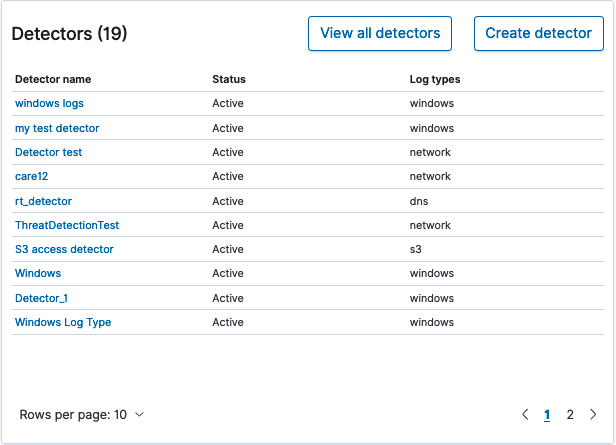This screenshot has height=445, width=616.
Task: Go to the next page arrow
Action: coord(593,414)
